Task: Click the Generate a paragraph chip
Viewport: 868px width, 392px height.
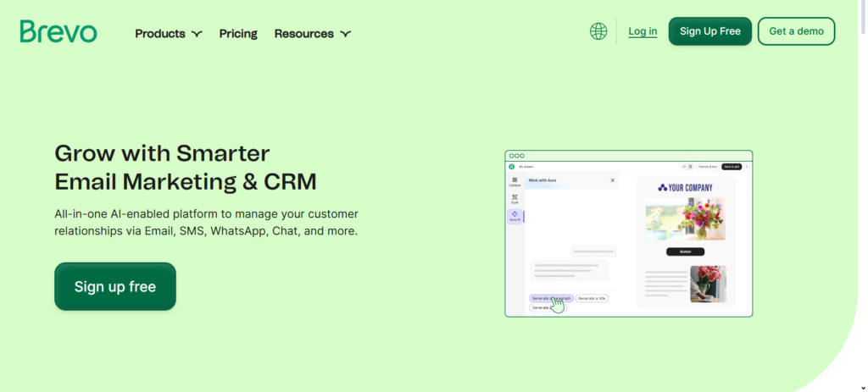Action: [551, 299]
